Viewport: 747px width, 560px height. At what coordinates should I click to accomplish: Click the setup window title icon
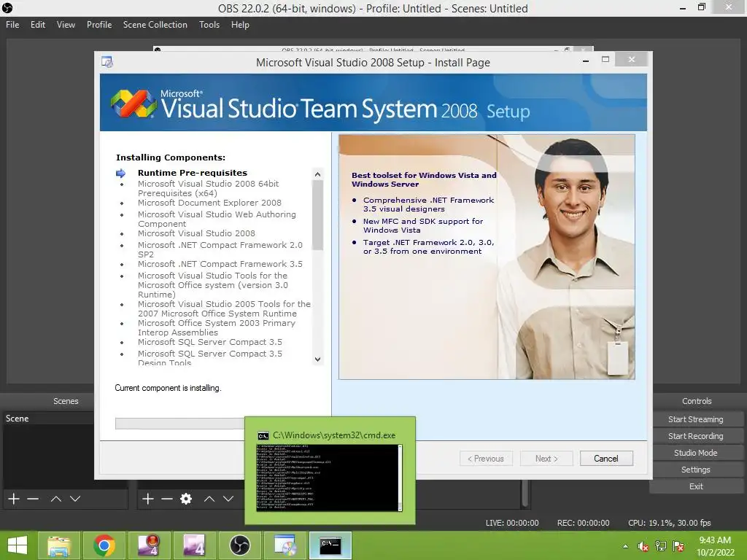(107, 62)
